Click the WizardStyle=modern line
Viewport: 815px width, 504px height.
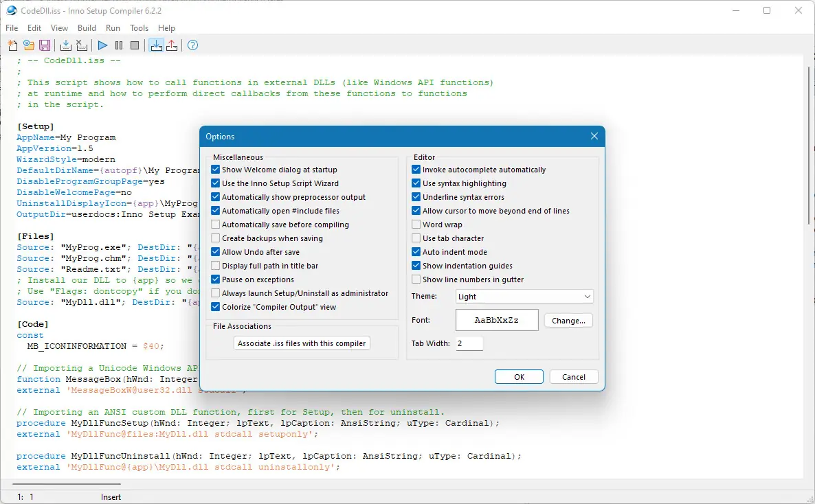(x=65, y=159)
